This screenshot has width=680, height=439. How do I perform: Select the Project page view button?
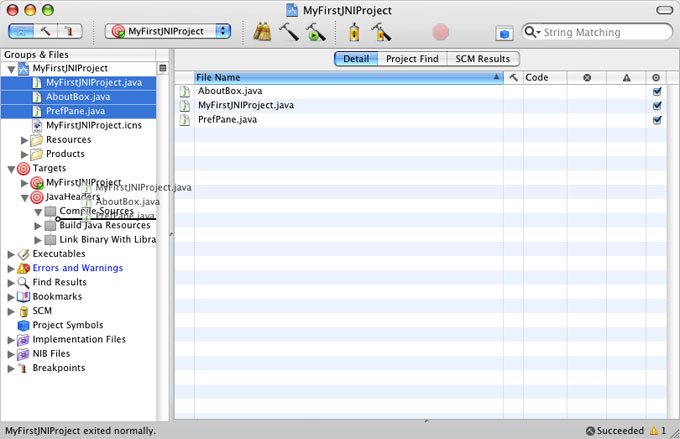pyautogui.click(x=21, y=31)
